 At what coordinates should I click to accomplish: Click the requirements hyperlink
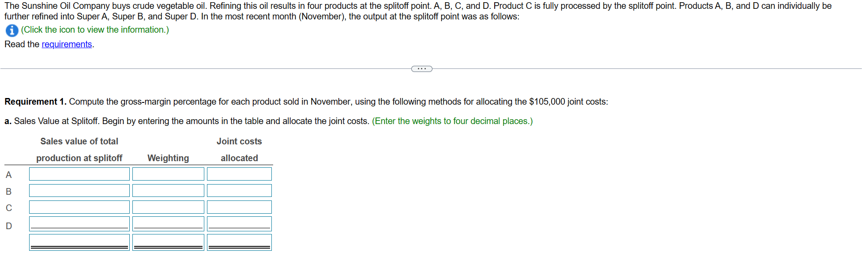(x=67, y=44)
